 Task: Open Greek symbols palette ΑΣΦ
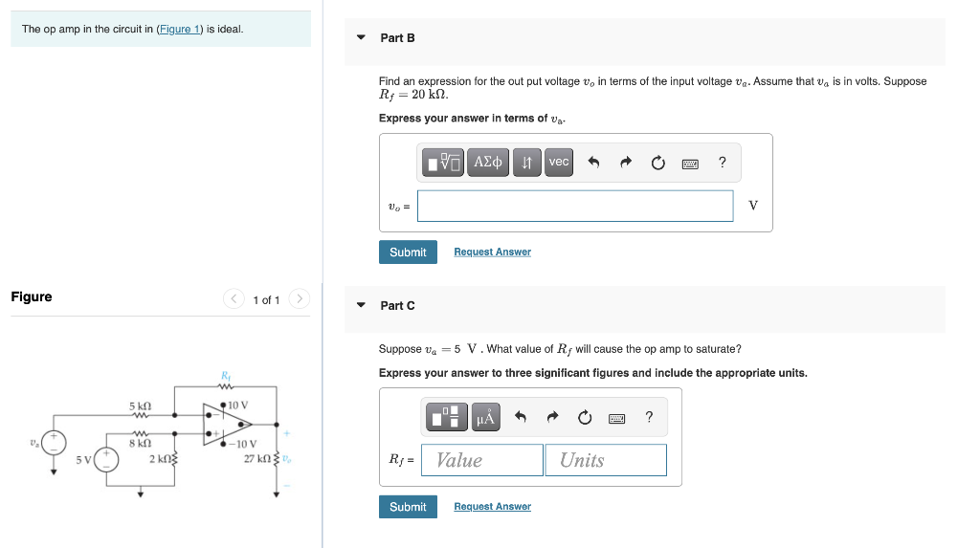pyautogui.click(x=488, y=163)
